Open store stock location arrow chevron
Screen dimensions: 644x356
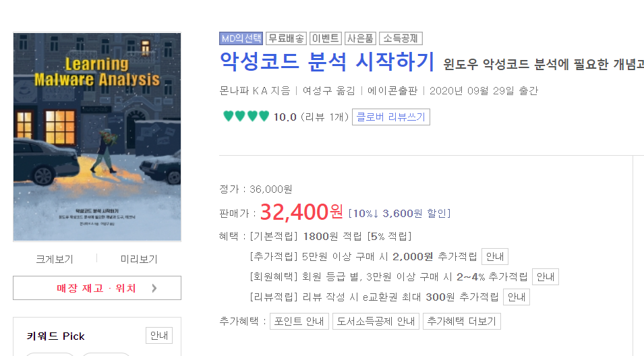tap(154, 289)
